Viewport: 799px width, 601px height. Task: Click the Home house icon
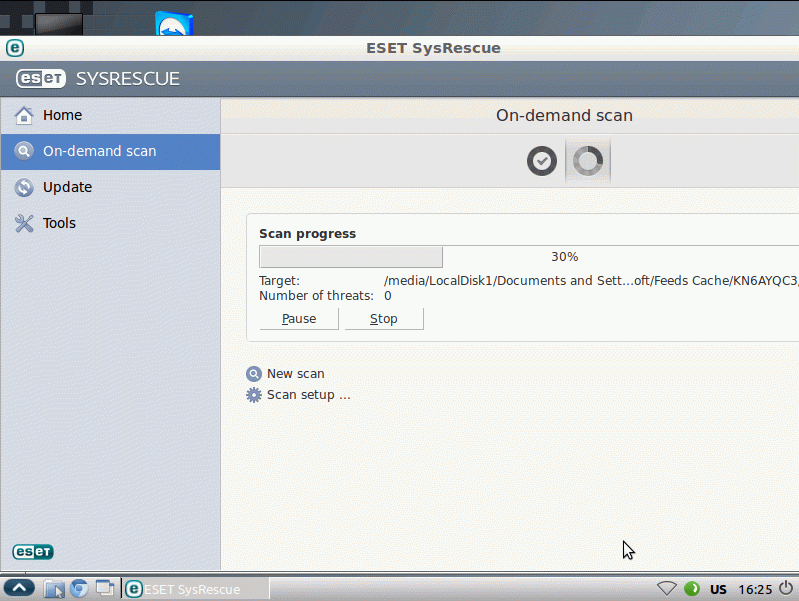24,116
